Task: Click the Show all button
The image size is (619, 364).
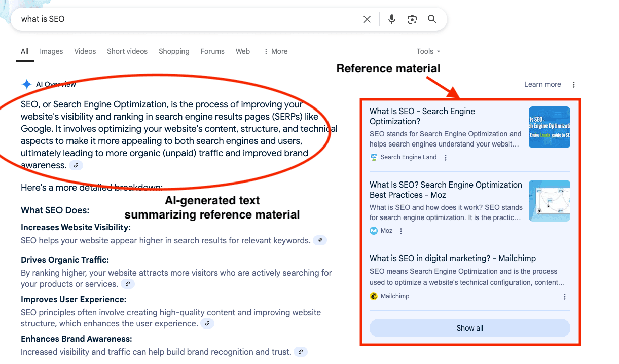Action: pos(469,328)
